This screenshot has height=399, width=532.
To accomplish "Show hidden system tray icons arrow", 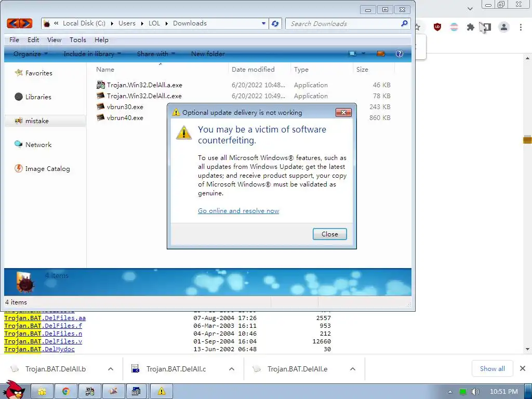I will [450, 392].
